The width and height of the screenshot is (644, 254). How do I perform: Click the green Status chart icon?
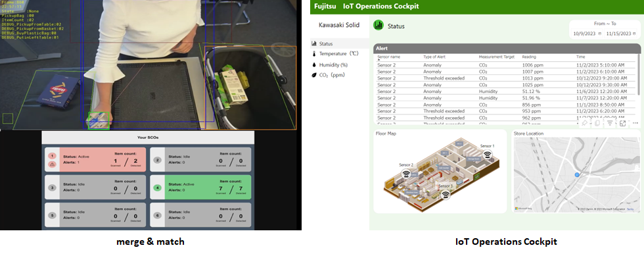379,25
